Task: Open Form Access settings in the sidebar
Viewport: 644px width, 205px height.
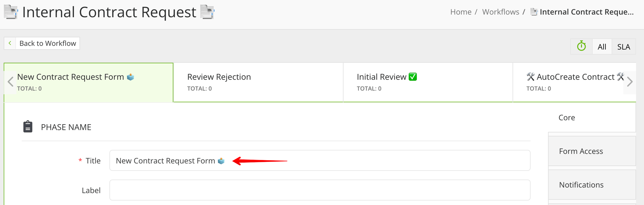Action: (581, 151)
